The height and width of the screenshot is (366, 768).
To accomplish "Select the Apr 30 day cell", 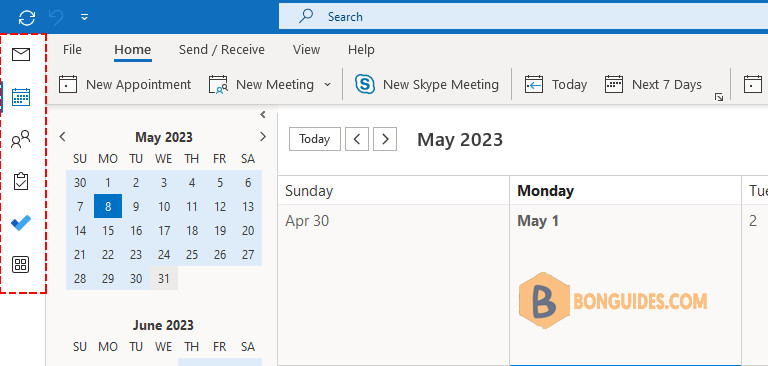I will (x=394, y=284).
